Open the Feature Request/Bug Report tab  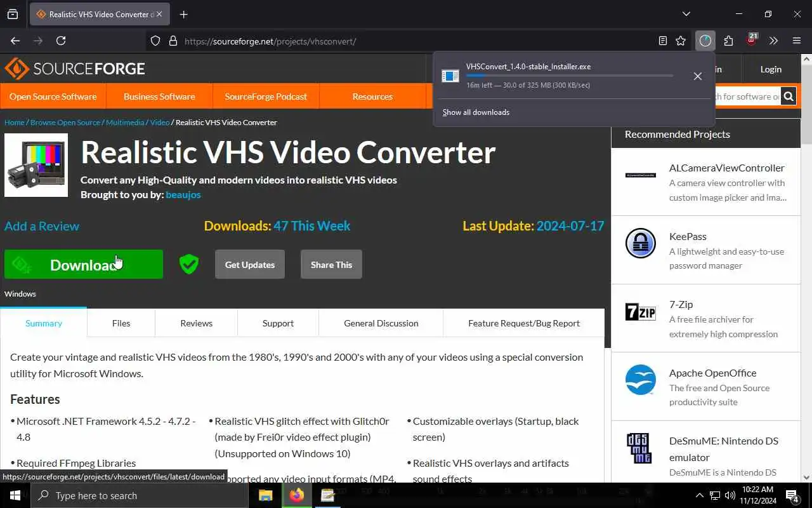click(x=524, y=323)
